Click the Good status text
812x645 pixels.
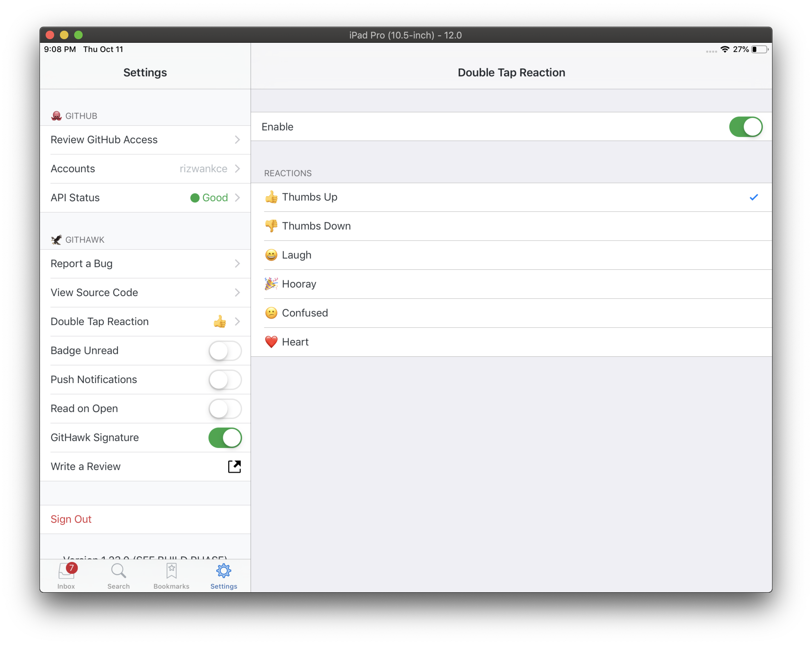click(x=215, y=198)
